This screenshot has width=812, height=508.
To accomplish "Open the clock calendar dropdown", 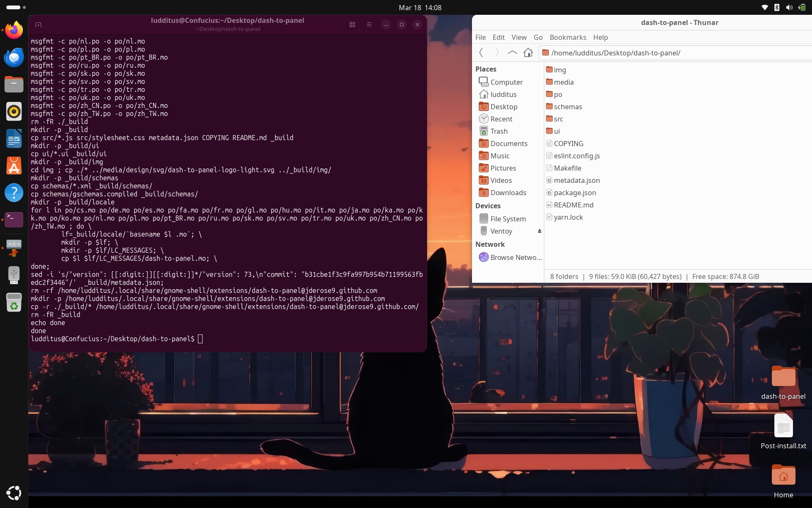I will 420,8.
